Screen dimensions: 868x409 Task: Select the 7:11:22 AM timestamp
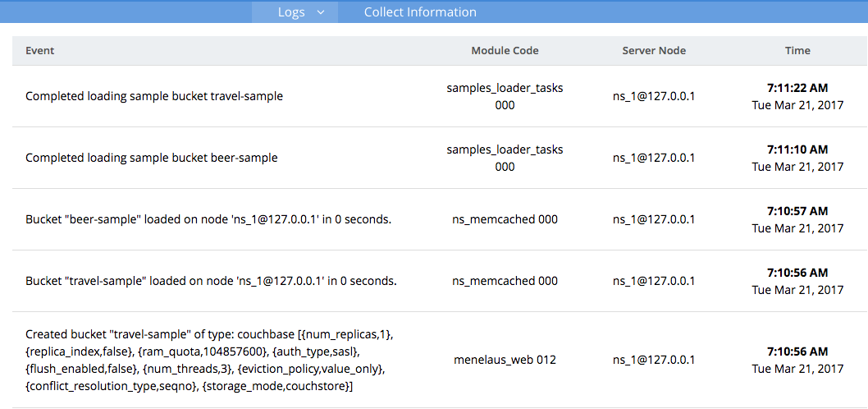[x=797, y=87]
